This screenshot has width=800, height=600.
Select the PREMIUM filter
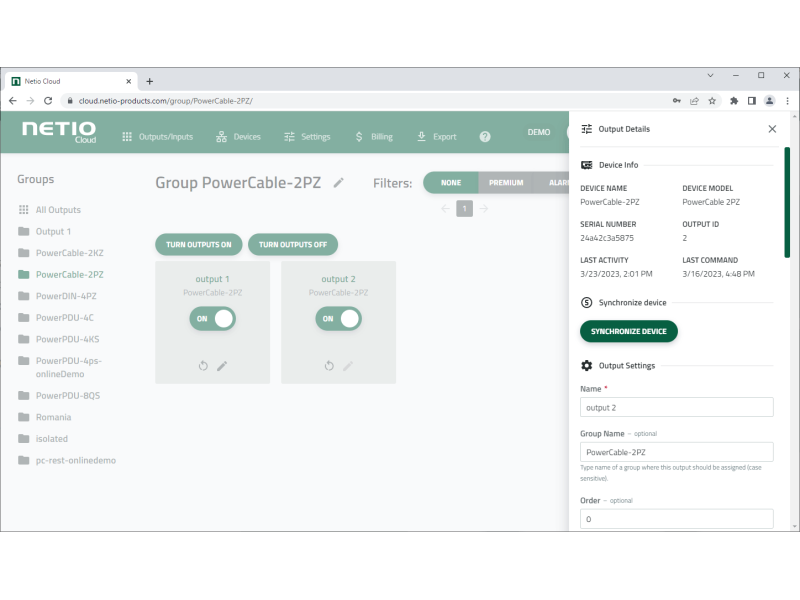[506, 183]
